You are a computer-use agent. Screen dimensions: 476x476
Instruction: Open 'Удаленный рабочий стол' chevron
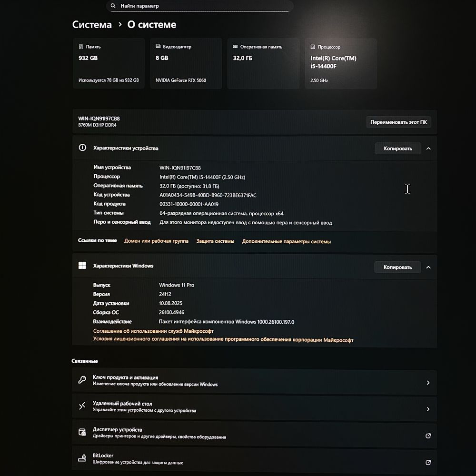(428, 409)
